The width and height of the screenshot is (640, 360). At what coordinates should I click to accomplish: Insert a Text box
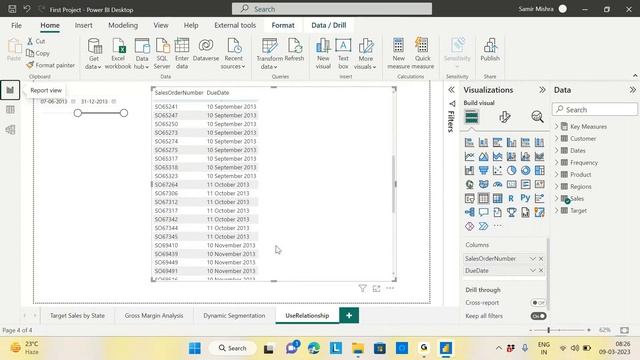343,53
